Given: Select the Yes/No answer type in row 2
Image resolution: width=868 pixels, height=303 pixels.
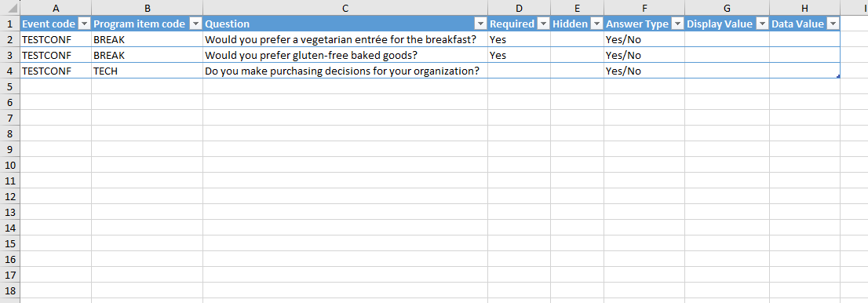Looking at the screenshot, I should click(x=644, y=40).
